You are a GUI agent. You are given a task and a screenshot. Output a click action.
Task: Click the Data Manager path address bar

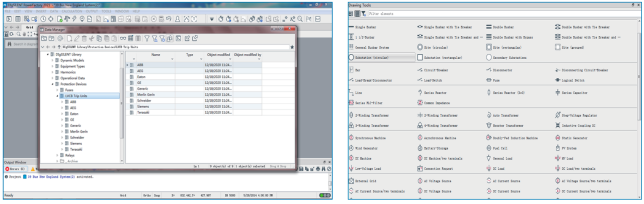click(x=176, y=47)
